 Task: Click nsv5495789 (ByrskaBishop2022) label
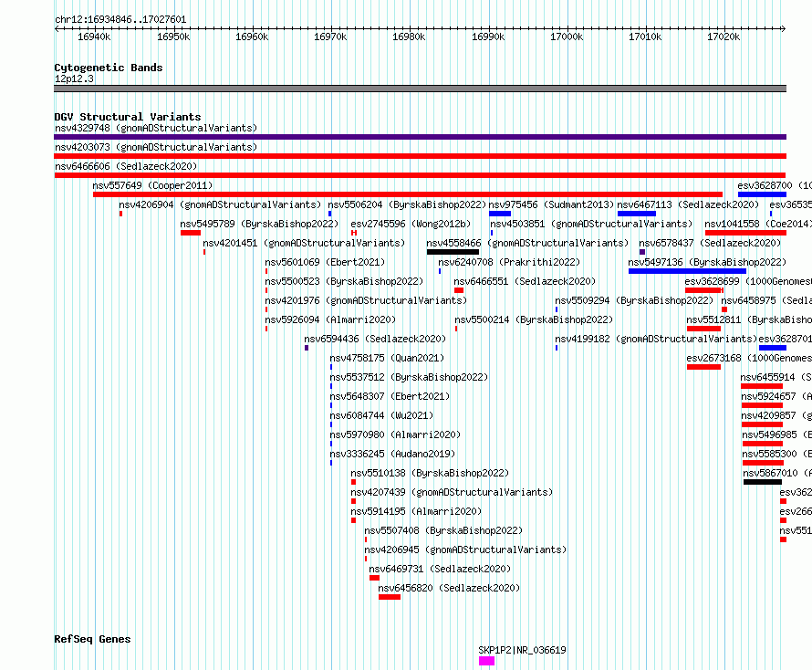pyautogui.click(x=259, y=224)
